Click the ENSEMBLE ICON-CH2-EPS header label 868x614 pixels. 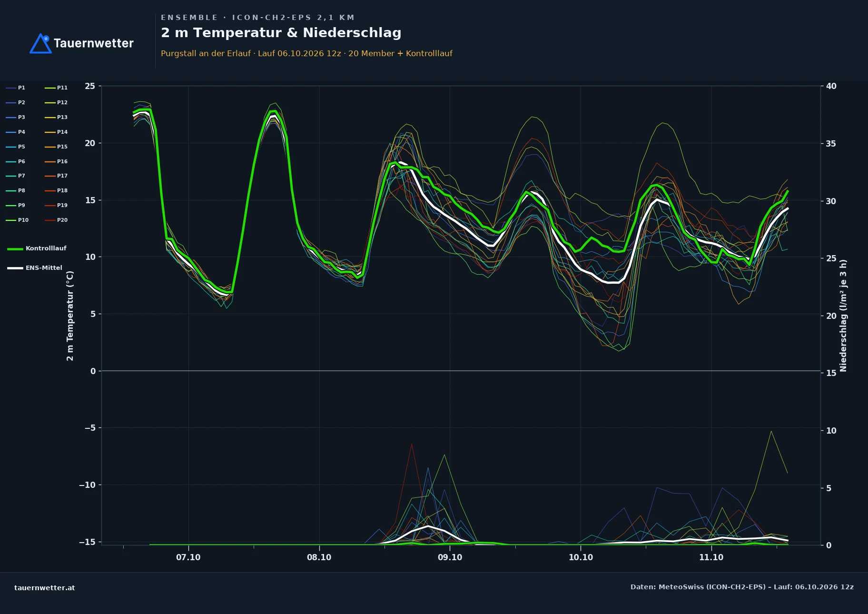(x=257, y=18)
